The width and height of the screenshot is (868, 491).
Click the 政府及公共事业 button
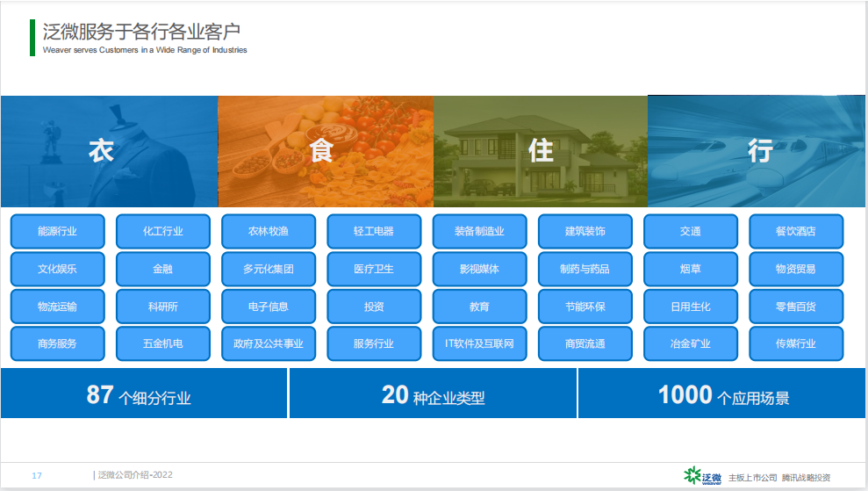point(269,344)
